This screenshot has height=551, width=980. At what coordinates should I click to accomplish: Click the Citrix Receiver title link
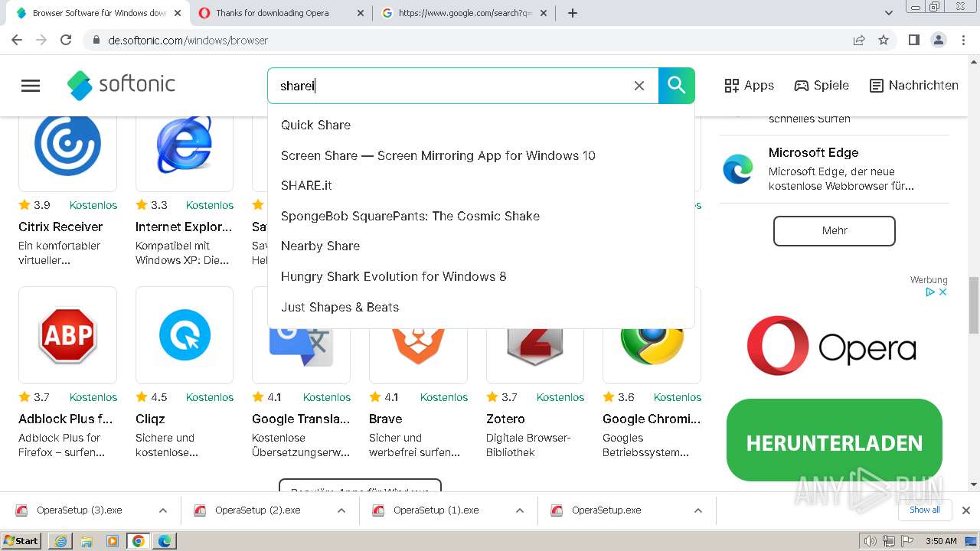click(60, 227)
